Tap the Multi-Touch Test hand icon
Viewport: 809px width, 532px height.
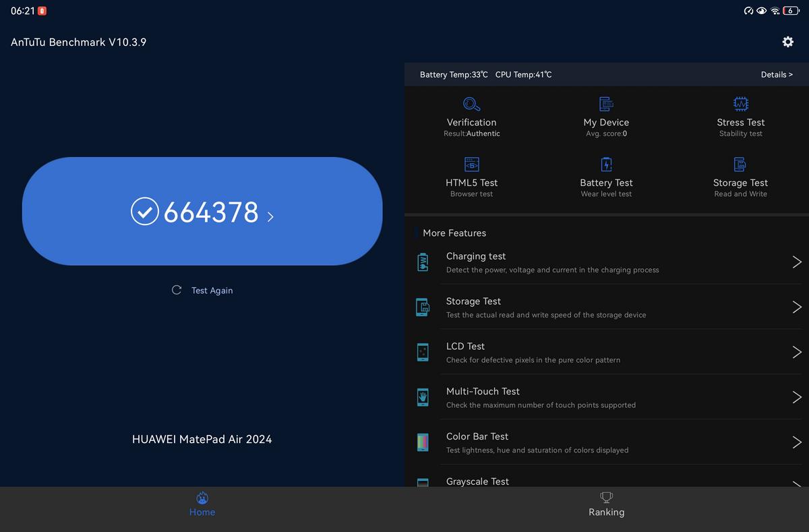[423, 397]
